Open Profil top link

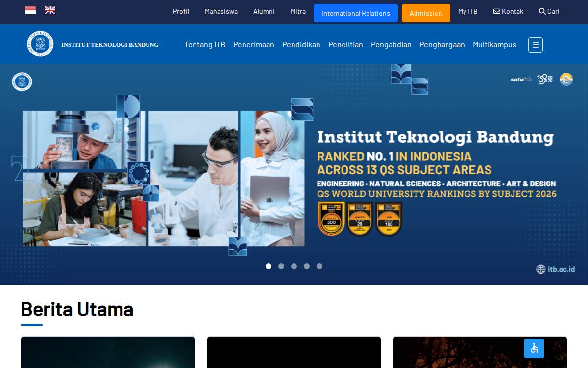(181, 11)
